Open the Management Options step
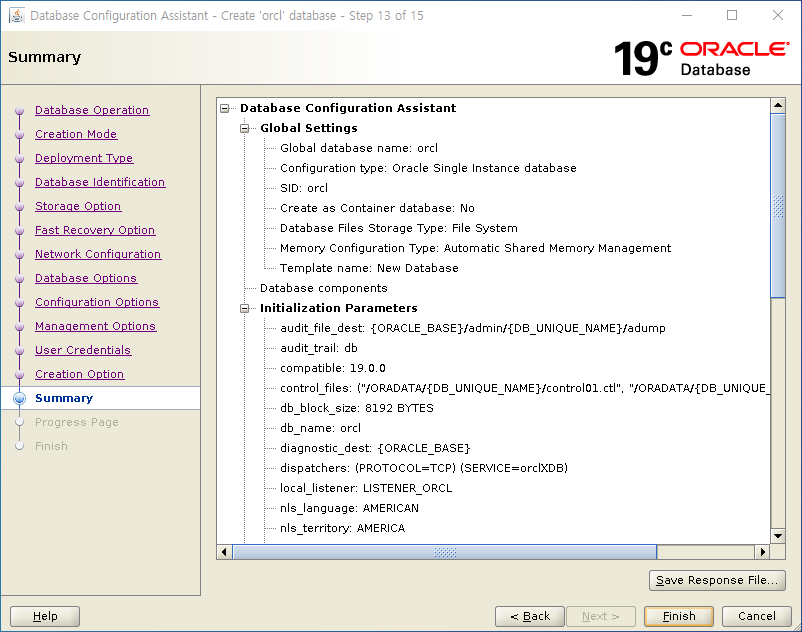Screen dimensions: 802x632 coord(96,326)
